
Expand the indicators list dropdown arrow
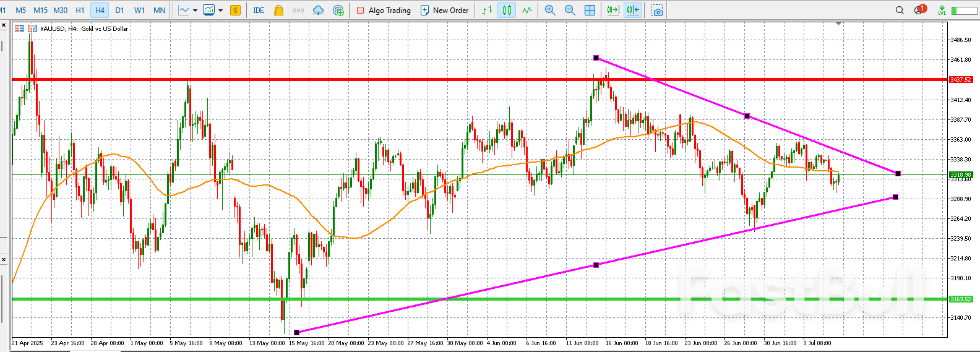point(220,11)
